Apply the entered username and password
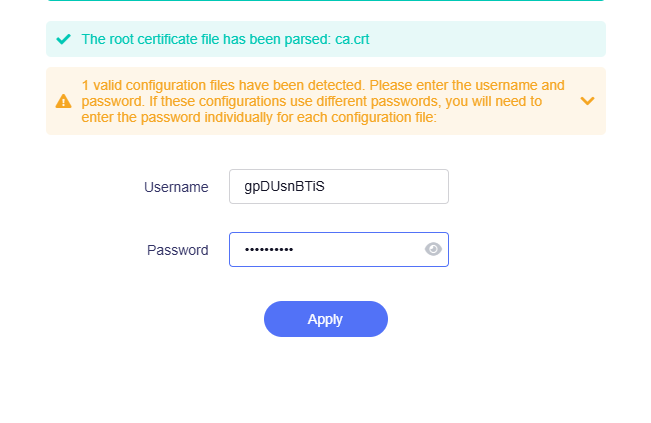The image size is (651, 423). pos(326,319)
